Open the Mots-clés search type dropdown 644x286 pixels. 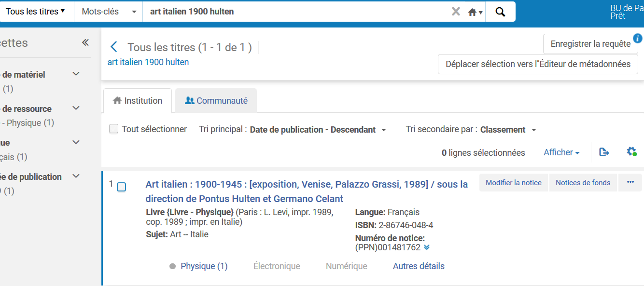[109, 12]
